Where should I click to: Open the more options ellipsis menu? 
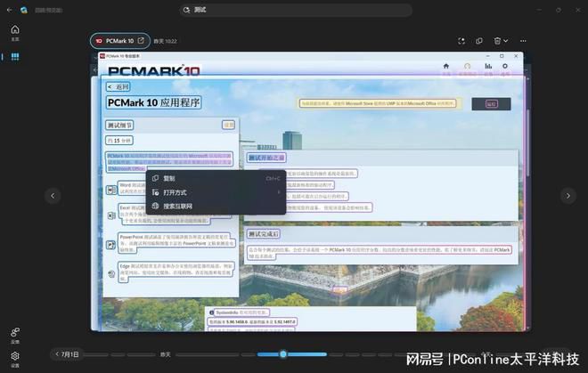pos(523,41)
